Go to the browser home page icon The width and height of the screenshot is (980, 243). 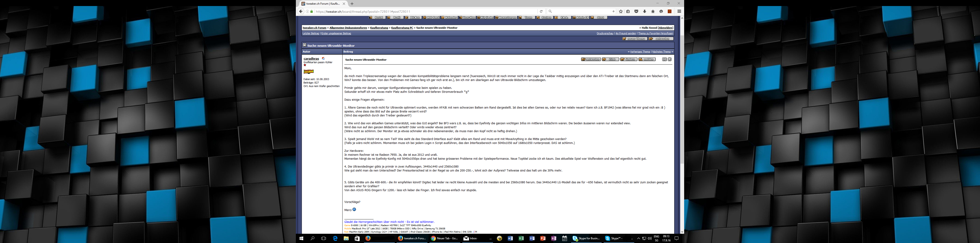click(x=653, y=11)
